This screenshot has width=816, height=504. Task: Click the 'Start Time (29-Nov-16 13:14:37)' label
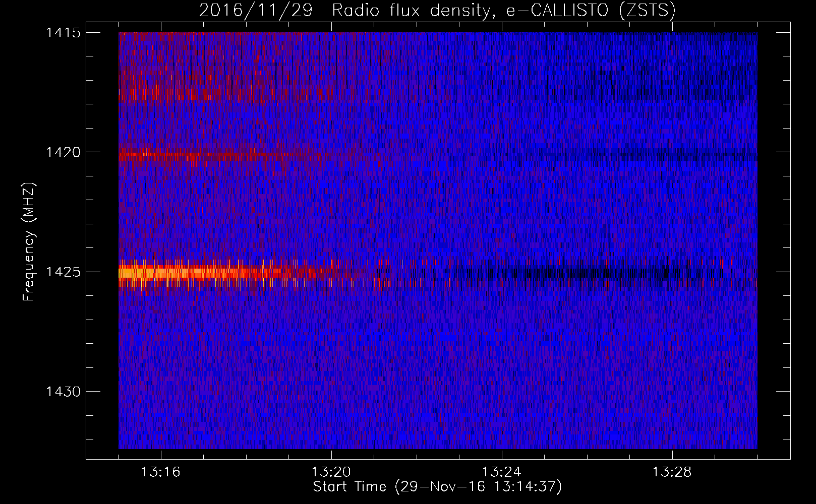tap(437, 487)
